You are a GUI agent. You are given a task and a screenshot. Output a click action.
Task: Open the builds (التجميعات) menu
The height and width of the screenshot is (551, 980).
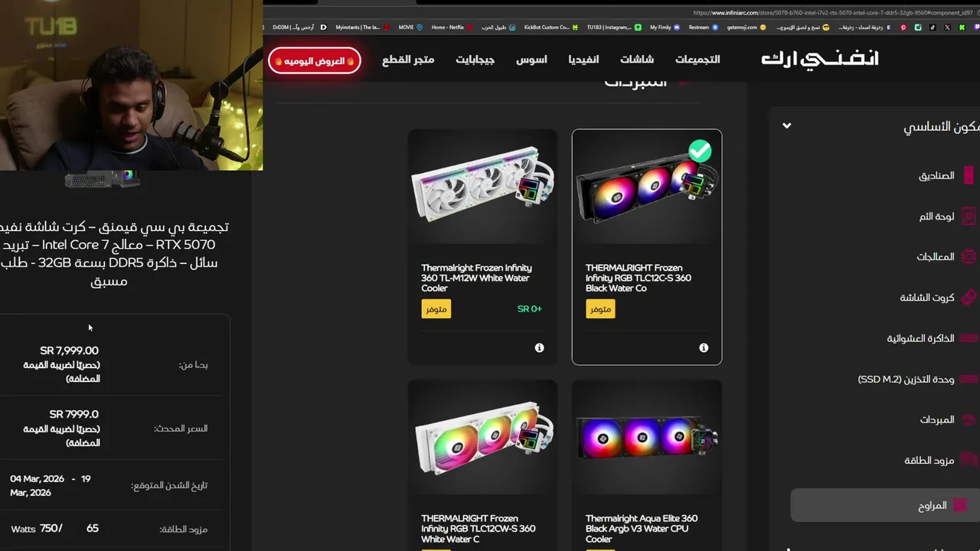coord(697,59)
